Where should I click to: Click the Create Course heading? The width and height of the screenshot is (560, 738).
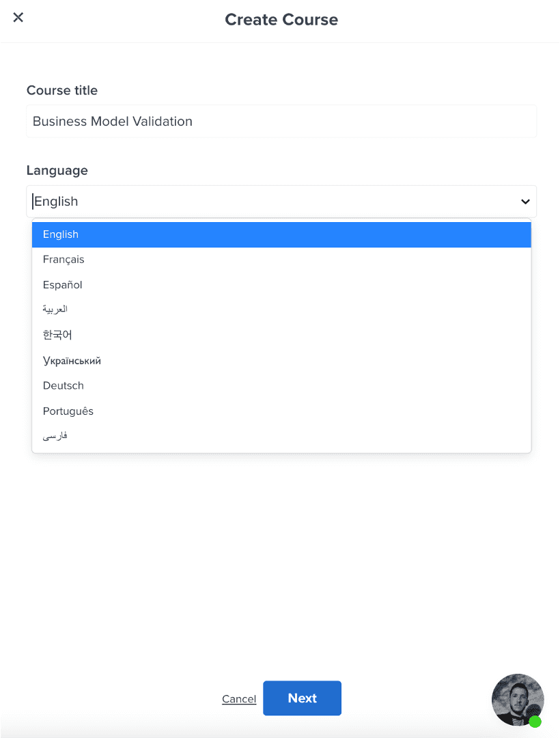(281, 20)
